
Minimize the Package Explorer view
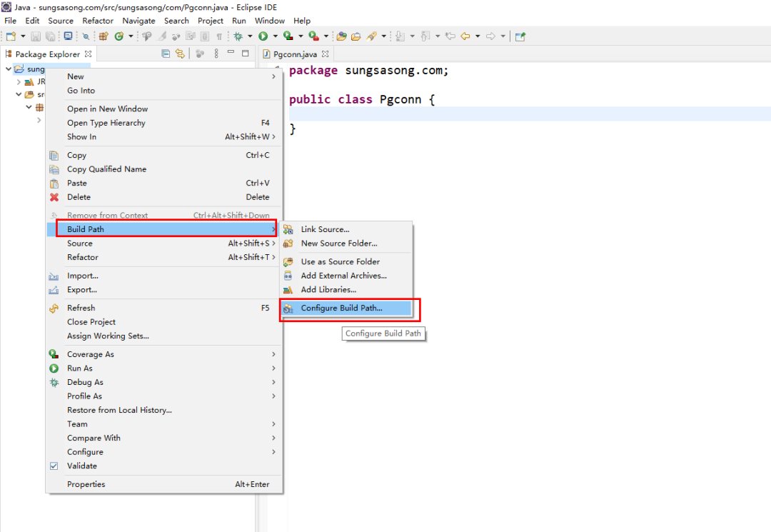[x=231, y=53]
